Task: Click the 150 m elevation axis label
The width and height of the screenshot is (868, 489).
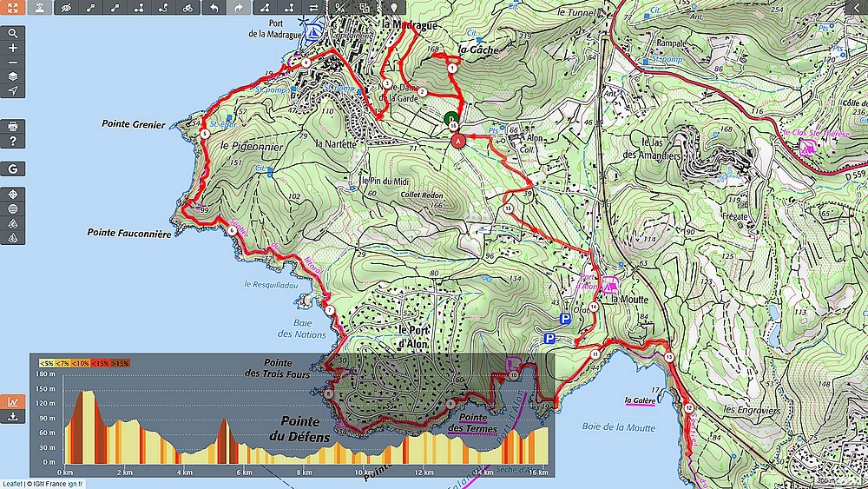Action: 45,389
